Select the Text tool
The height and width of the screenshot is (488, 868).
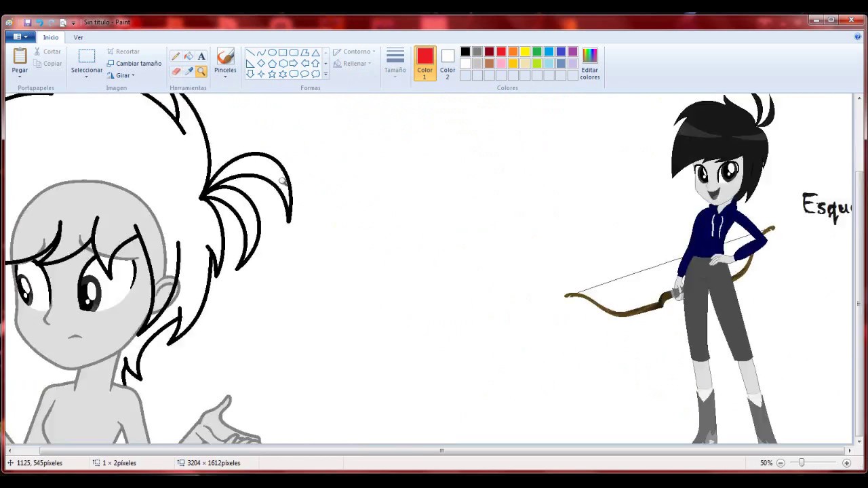coord(201,56)
